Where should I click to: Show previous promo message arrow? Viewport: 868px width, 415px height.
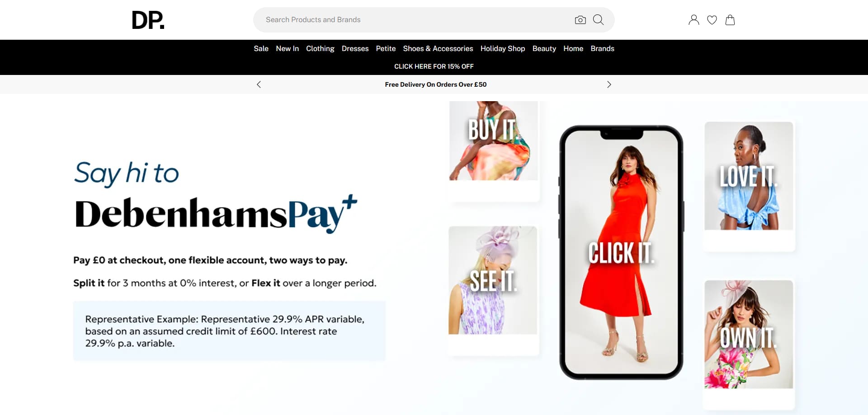pyautogui.click(x=259, y=84)
